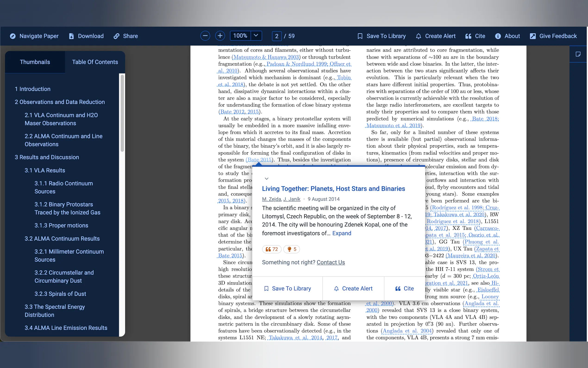The height and width of the screenshot is (368, 588).
Task: Click the lightbulb badge showing 5
Action: 291,249
